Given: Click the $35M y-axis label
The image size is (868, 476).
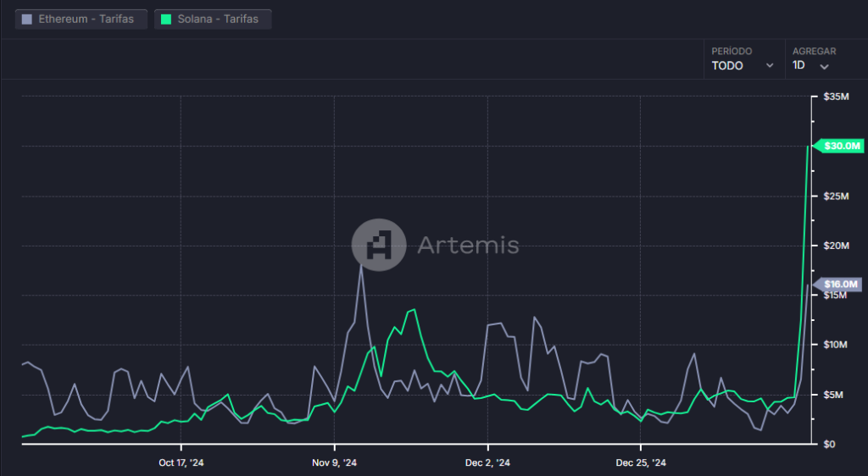Looking at the screenshot, I should pos(836,97).
